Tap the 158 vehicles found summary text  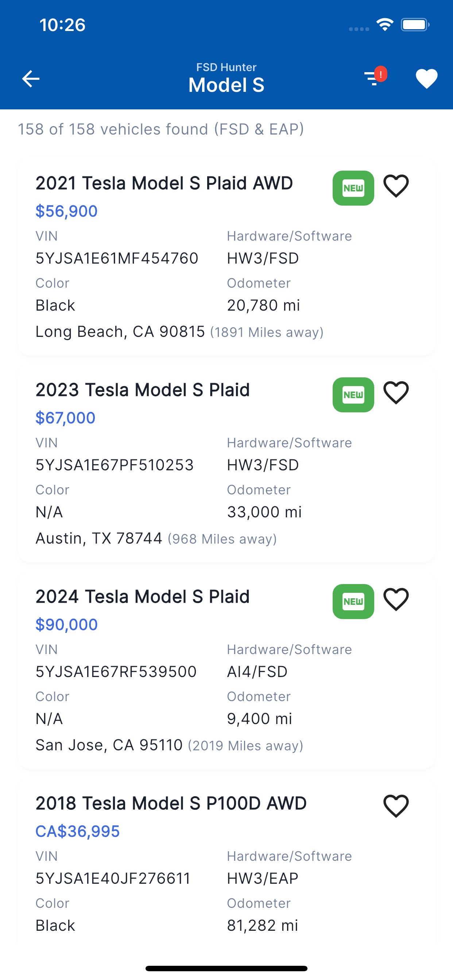tap(160, 129)
